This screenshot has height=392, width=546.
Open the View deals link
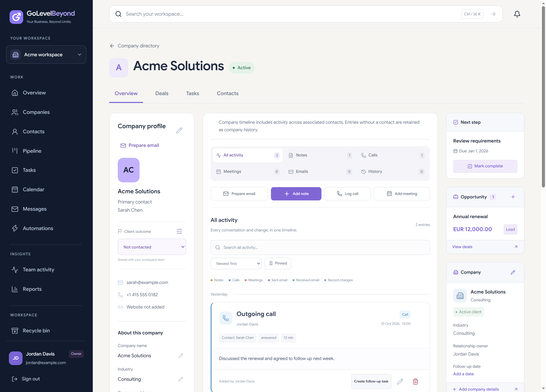(485, 247)
